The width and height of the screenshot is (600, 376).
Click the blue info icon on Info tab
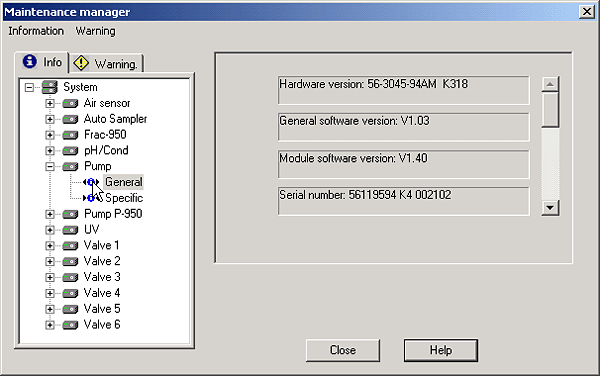pyautogui.click(x=29, y=61)
